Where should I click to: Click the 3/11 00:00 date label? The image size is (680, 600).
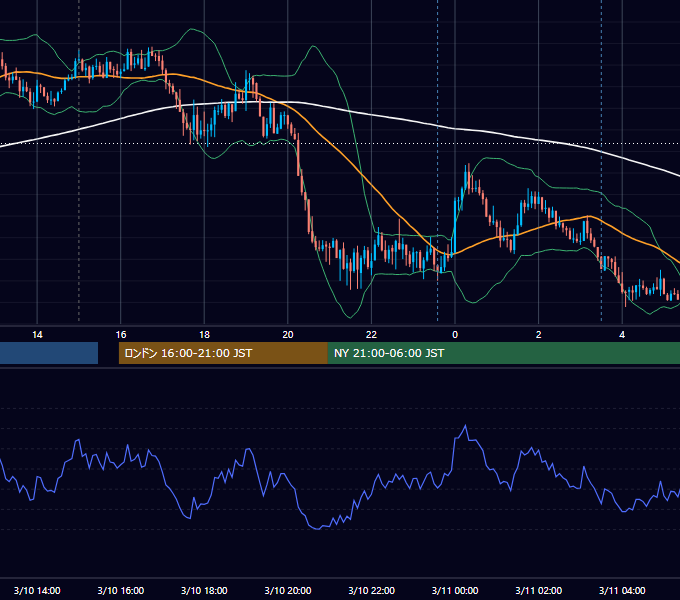pos(455,590)
